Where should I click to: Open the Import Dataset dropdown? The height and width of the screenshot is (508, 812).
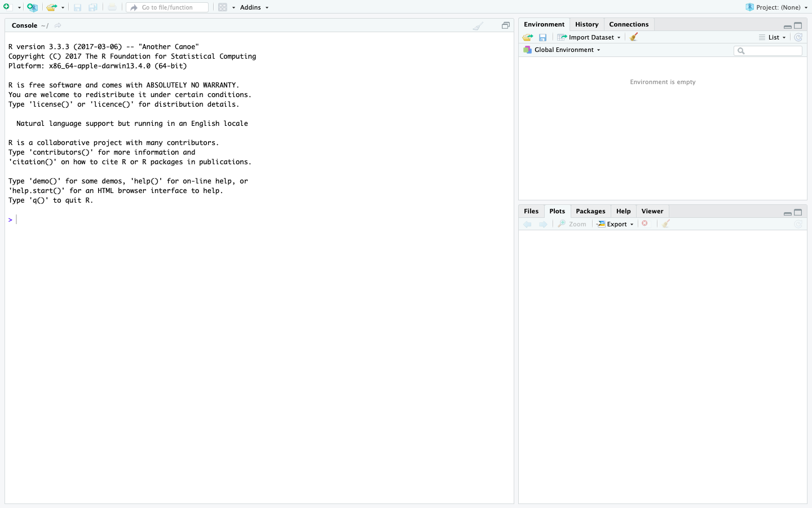click(x=590, y=37)
